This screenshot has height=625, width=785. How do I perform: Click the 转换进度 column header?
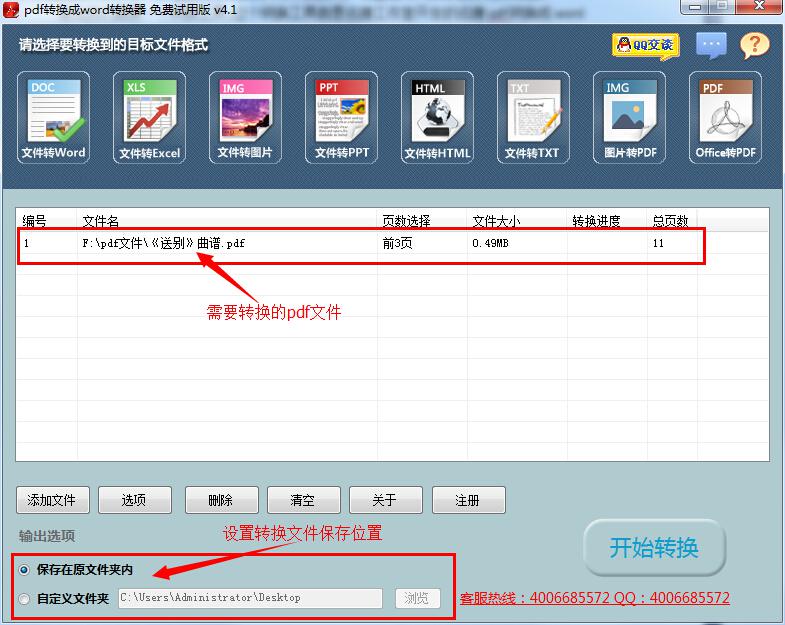[x=607, y=220]
